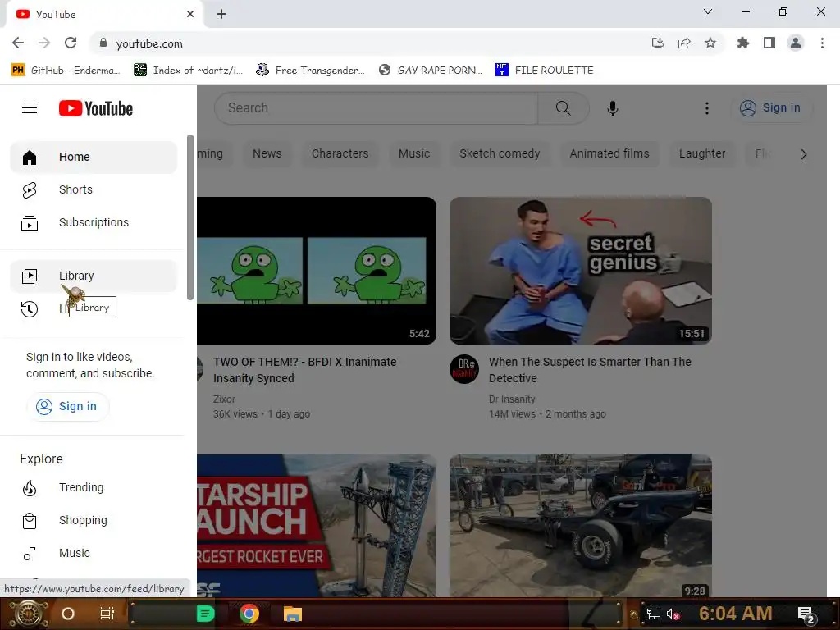Screen dimensions: 840x630
Task: Click the muted volume tray icon
Action: (x=673, y=614)
